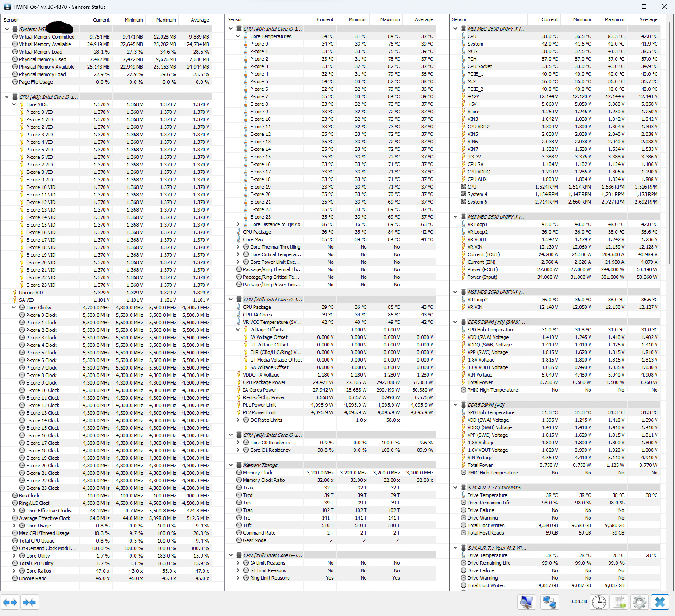Collapse the Core Clocks group
This screenshot has height=616, width=675.
[x=14, y=308]
